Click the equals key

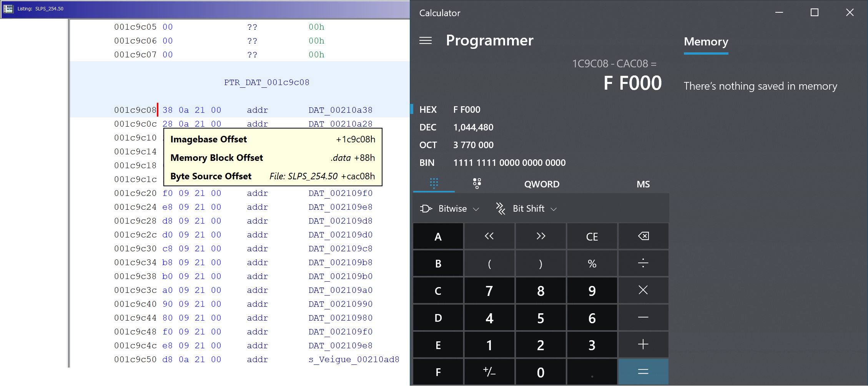[643, 372]
